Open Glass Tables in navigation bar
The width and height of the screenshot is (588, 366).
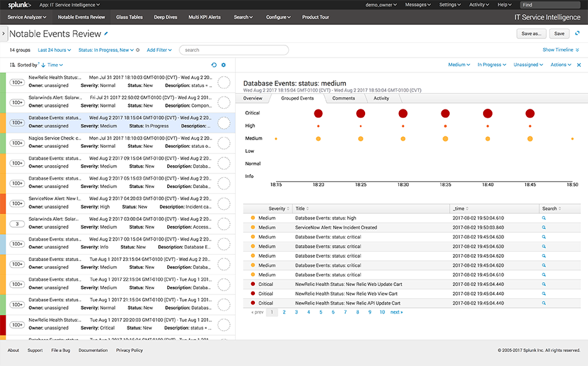pyautogui.click(x=129, y=17)
